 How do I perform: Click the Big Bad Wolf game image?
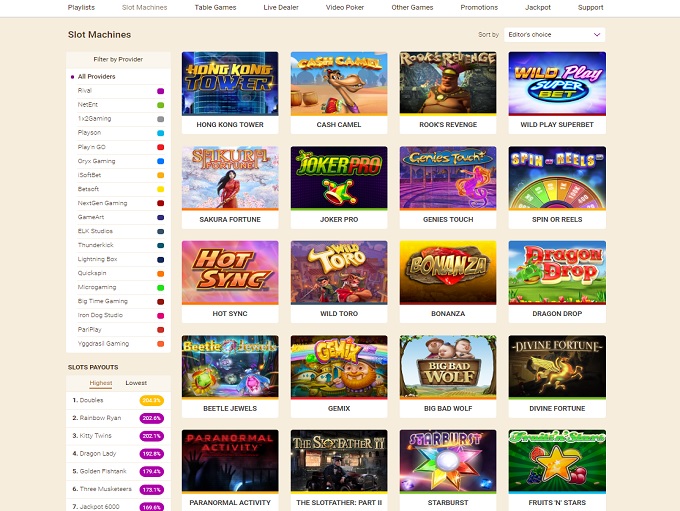tap(448, 367)
